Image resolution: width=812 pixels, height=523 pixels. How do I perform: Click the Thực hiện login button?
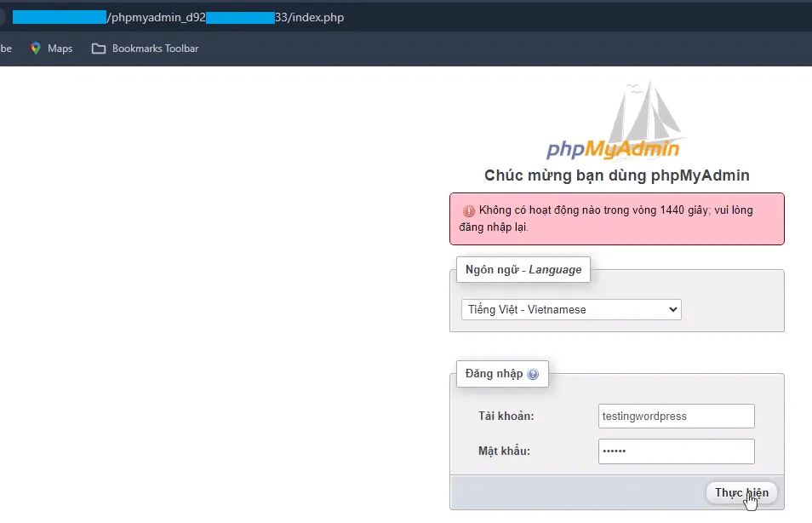pos(741,492)
